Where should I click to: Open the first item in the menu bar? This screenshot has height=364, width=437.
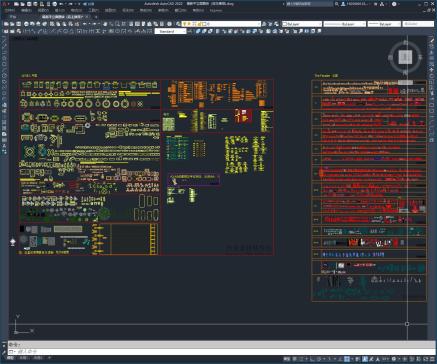9,11
